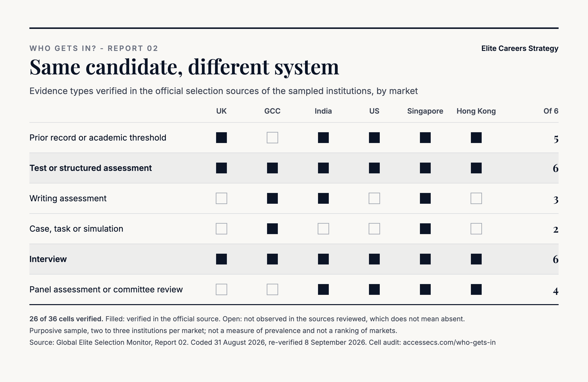The width and height of the screenshot is (588, 382).
Task: Click the empty US square for Writing assessment
Action: [x=374, y=198]
